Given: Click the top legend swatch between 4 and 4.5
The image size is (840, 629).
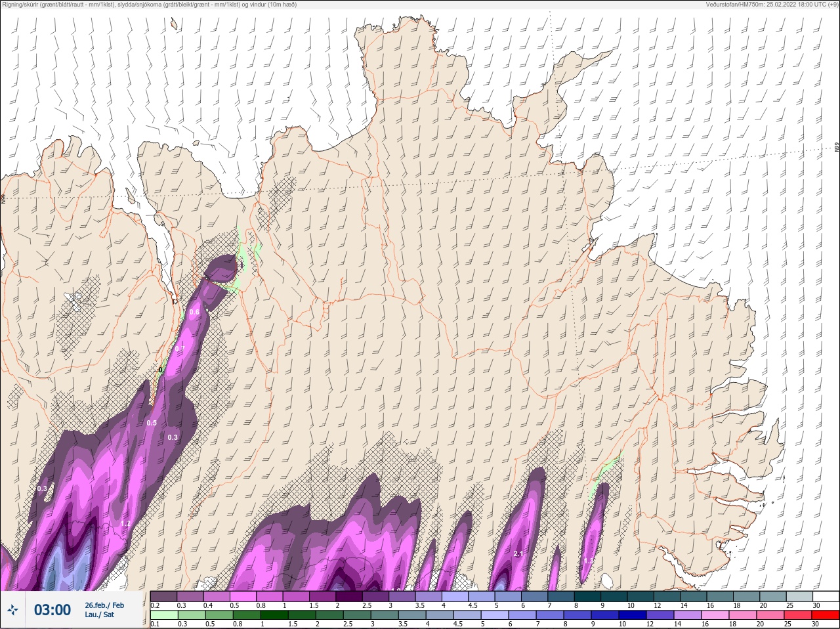Looking at the screenshot, I should pyautogui.click(x=456, y=596).
